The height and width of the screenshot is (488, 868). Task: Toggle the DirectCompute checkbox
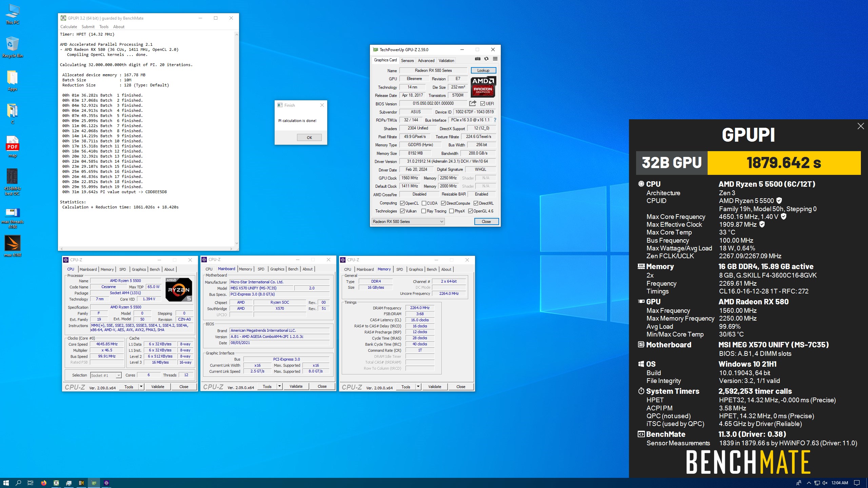click(x=443, y=203)
